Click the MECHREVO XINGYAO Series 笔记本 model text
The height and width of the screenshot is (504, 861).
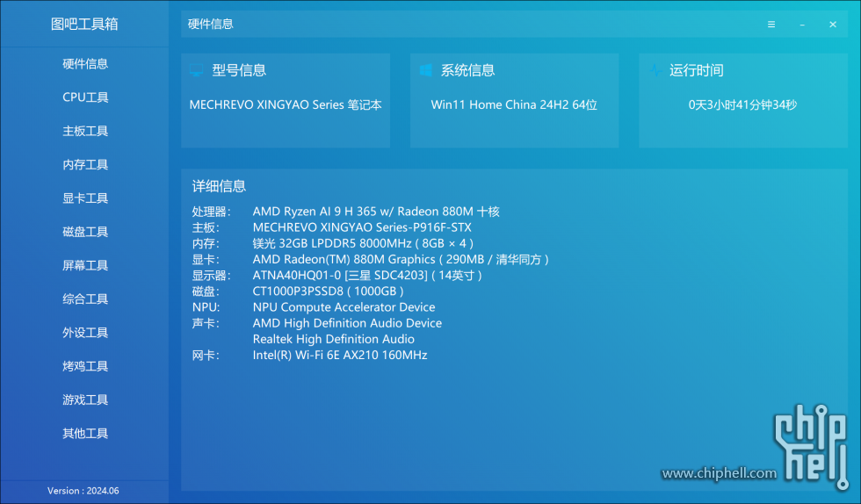286,104
